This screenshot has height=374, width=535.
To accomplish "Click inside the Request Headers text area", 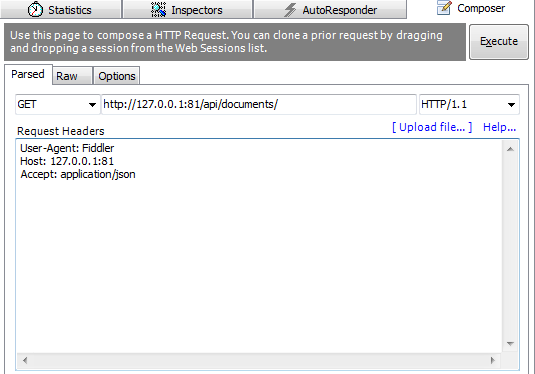I will click(259, 246).
